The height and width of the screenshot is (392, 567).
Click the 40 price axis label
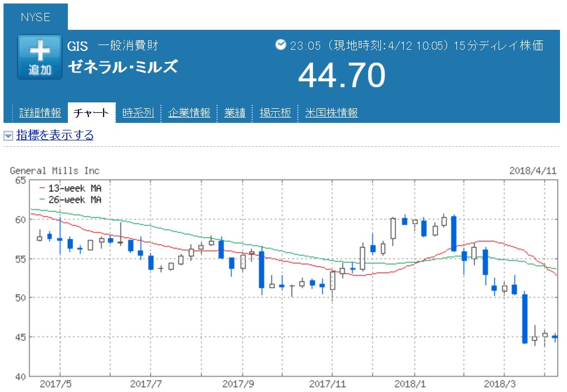click(x=20, y=376)
